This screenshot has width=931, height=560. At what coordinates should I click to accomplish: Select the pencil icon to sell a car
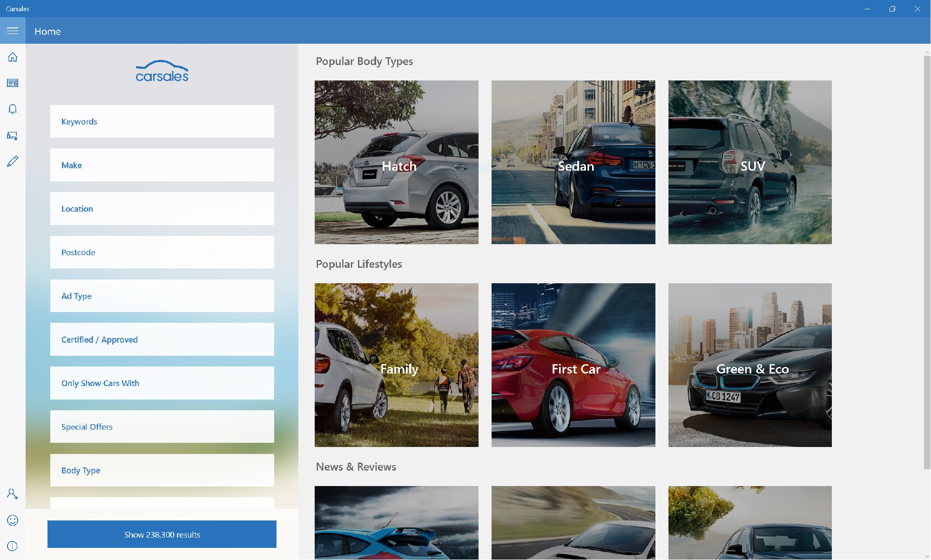[13, 161]
